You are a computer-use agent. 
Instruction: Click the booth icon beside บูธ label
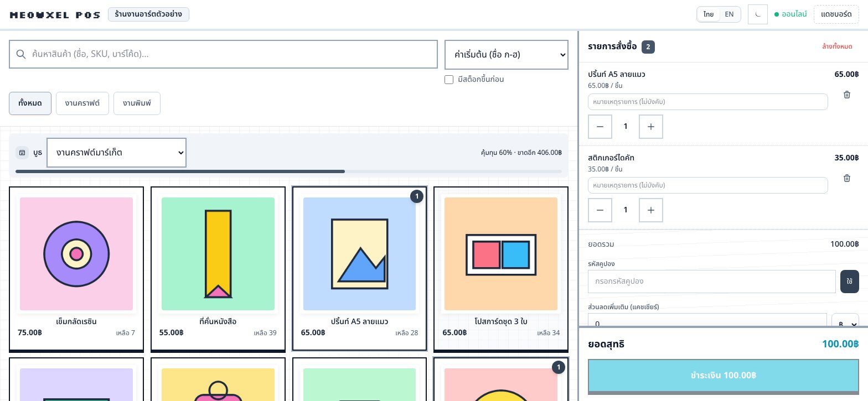tap(22, 153)
